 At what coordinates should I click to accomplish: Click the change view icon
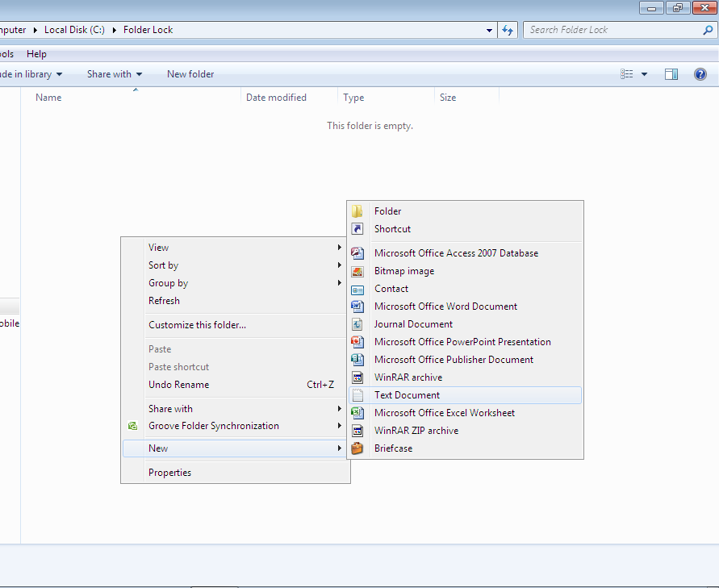click(627, 74)
